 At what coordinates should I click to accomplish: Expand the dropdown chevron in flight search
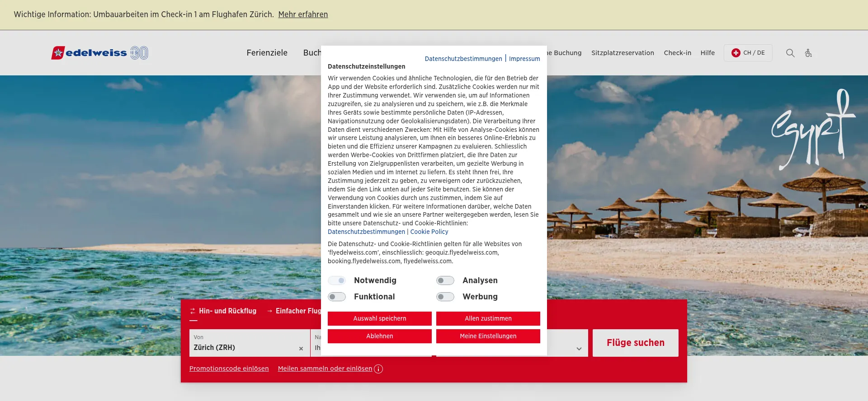(579, 349)
